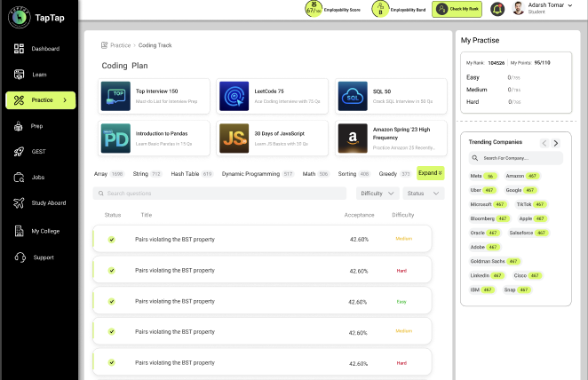Filter by the Dynamic Programming tag
Screen dimensions: 588x380
coord(258,174)
